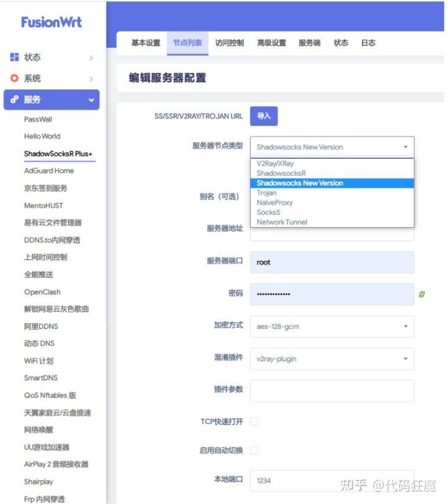This screenshot has height=504, width=447.
Task: Open 全能推送 in the sidebar
Action: [38, 274]
